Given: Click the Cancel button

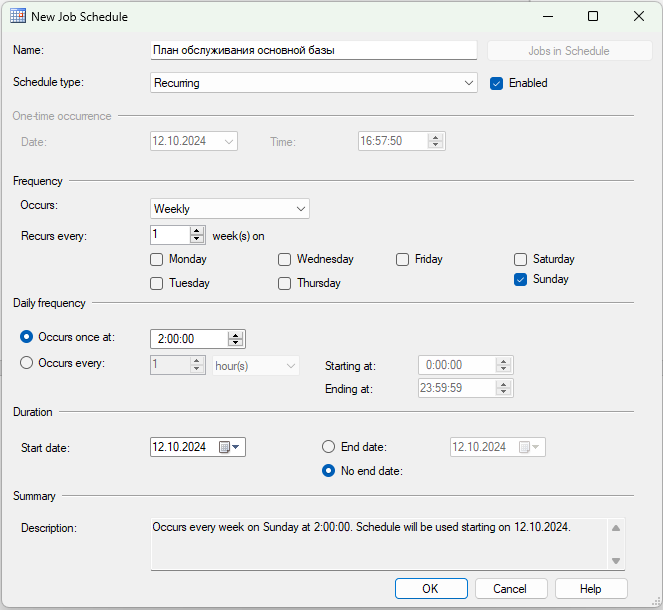Looking at the screenshot, I should (511, 588).
